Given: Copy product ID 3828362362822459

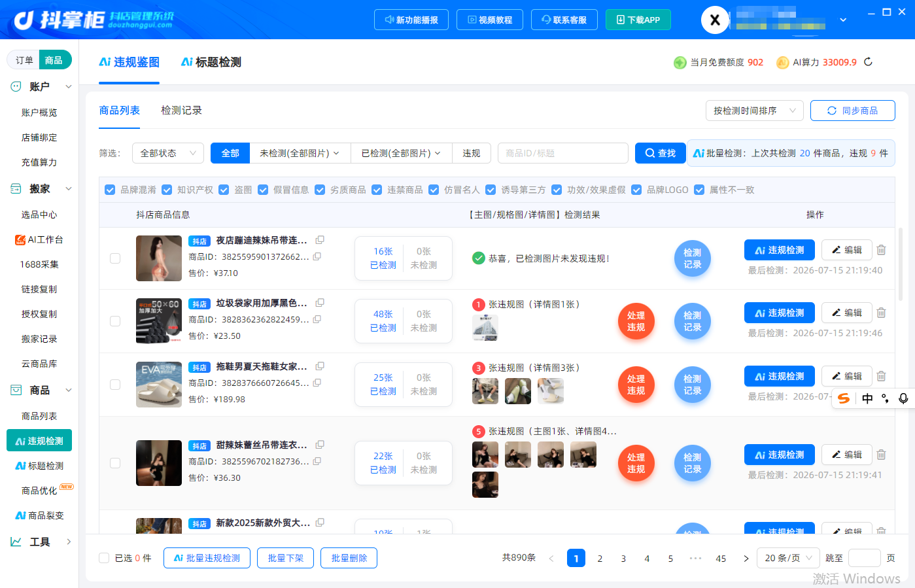Looking at the screenshot, I should pyautogui.click(x=317, y=319).
